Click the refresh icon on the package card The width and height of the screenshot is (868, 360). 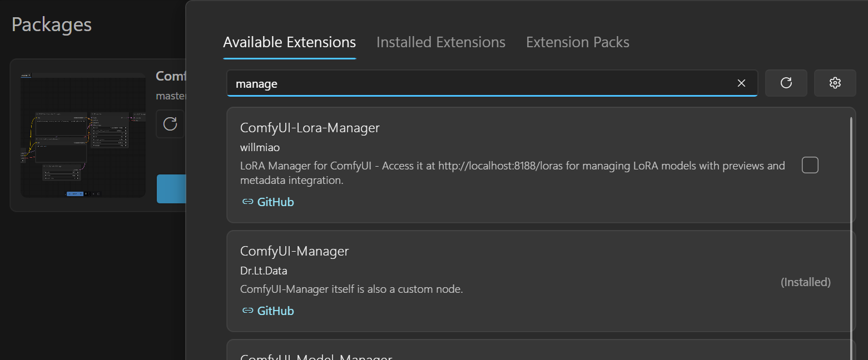[x=170, y=124]
